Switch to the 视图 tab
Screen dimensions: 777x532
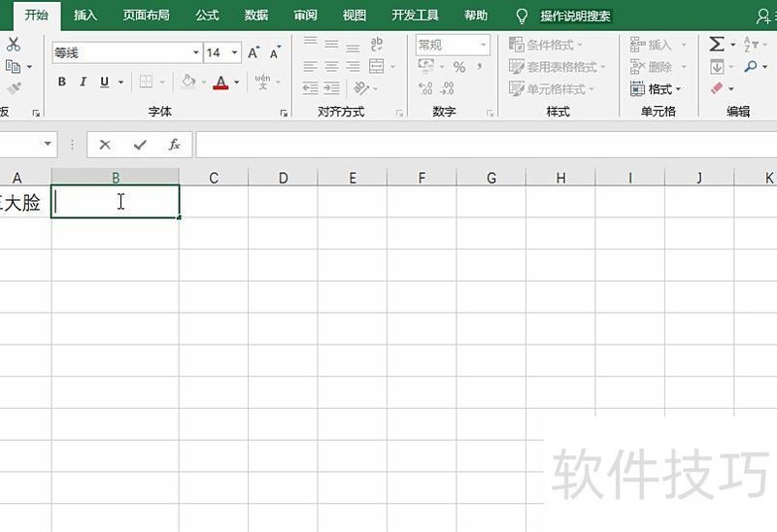pos(355,16)
